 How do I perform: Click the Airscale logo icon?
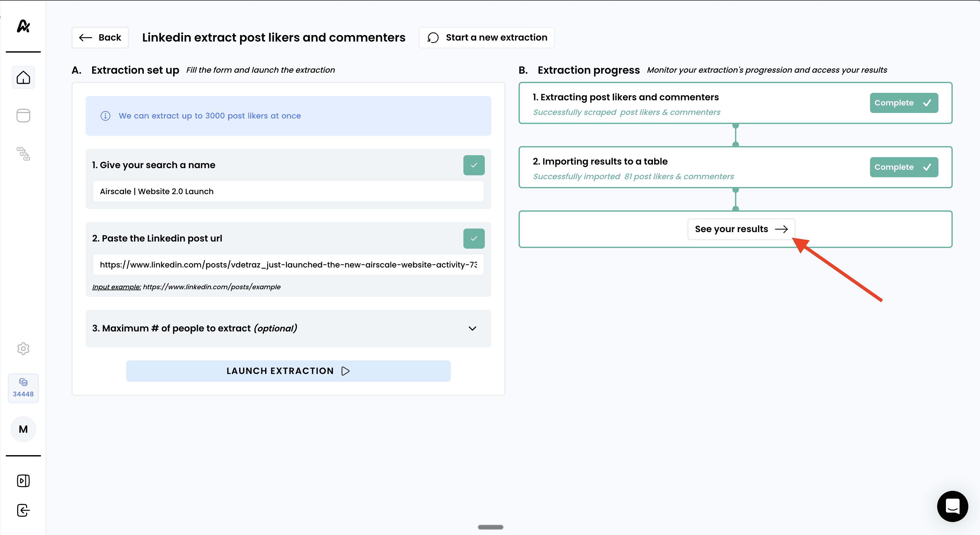click(23, 26)
